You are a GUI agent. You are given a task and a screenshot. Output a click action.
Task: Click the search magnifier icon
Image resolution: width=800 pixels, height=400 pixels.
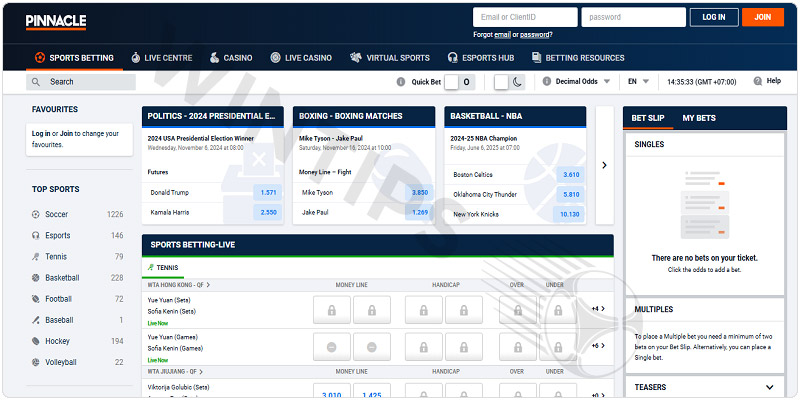pyautogui.click(x=37, y=82)
